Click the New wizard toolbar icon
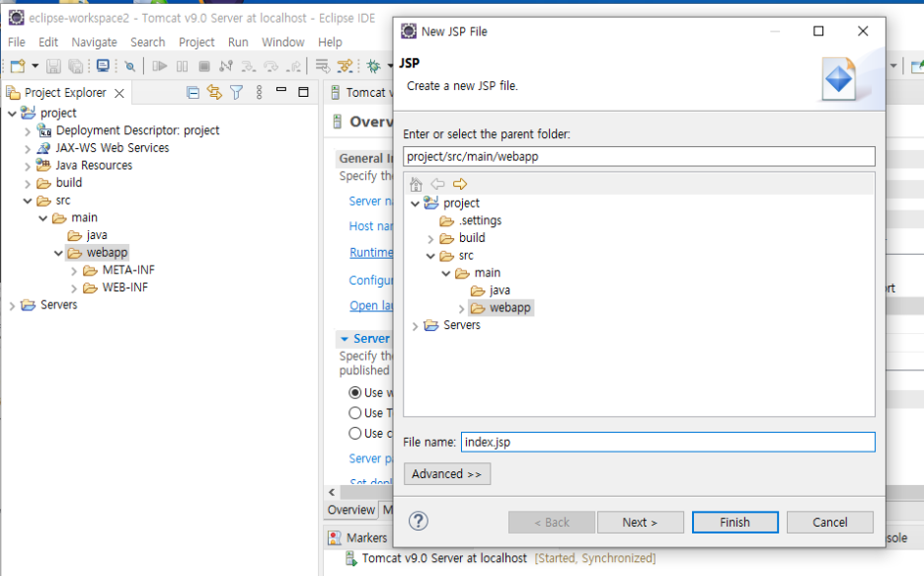924x576 pixels. tap(18, 66)
